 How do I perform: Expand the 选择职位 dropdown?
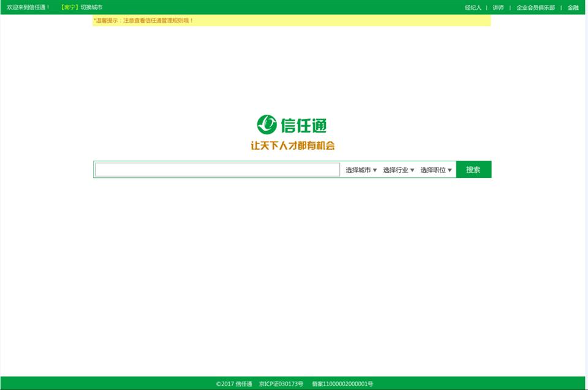point(435,170)
